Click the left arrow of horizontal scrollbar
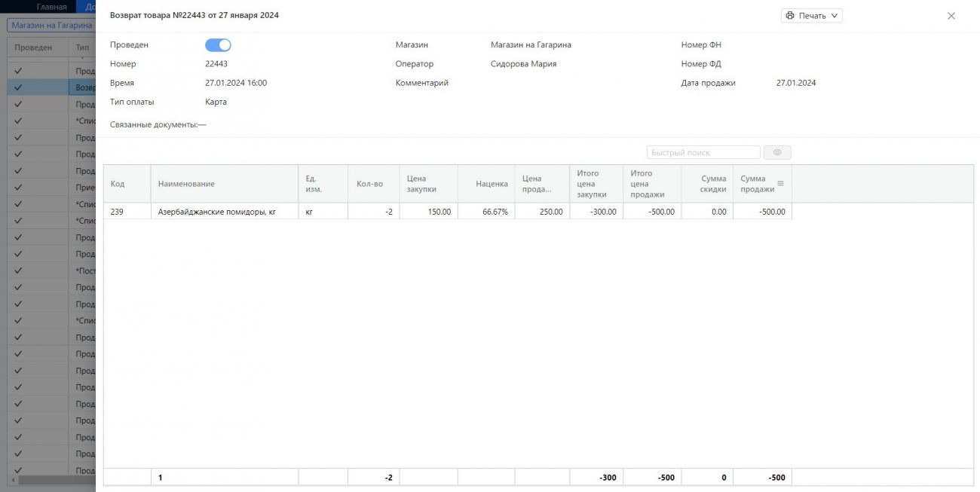This screenshot has width=980, height=492. click(13, 480)
